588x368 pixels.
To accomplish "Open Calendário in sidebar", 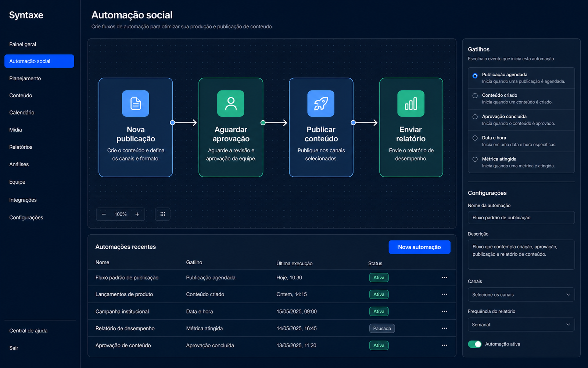I will pos(22,113).
